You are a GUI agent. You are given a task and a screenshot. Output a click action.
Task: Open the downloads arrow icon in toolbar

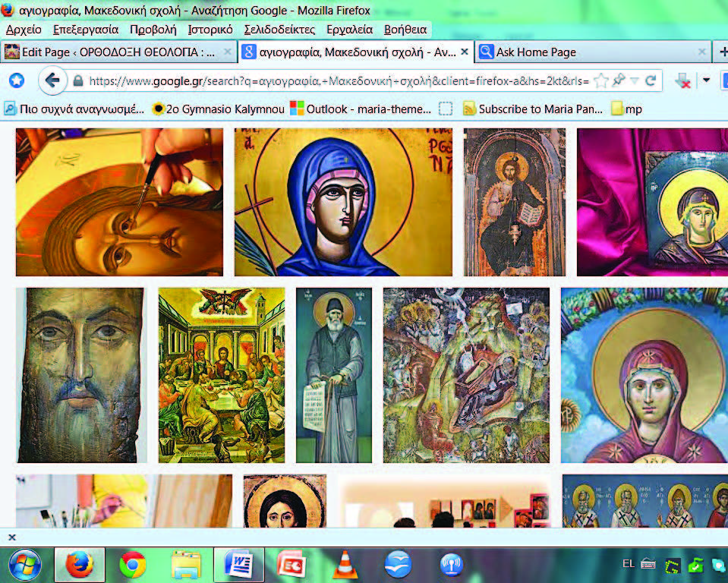(682, 81)
